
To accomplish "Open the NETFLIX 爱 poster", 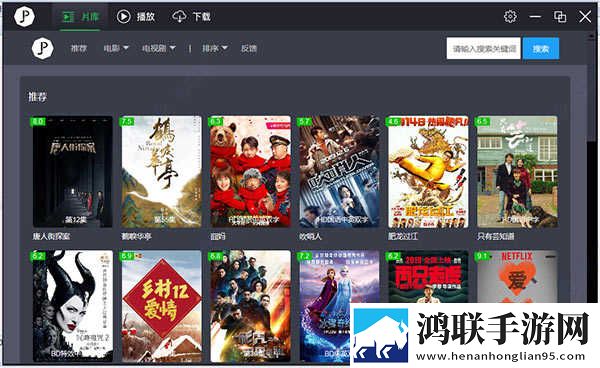I will [517, 277].
